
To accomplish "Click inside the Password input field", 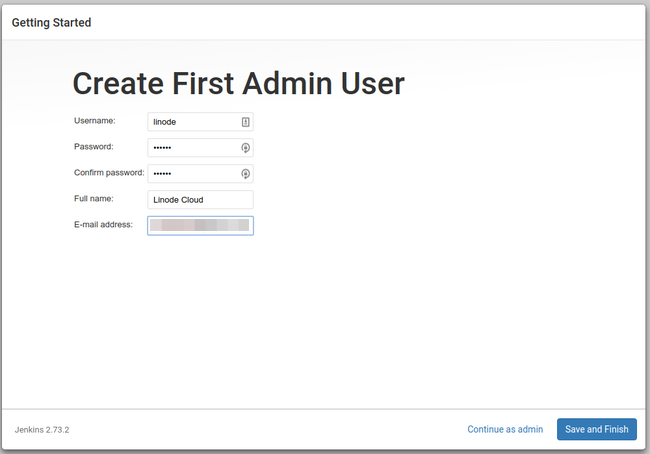I will pyautogui.click(x=193, y=148).
